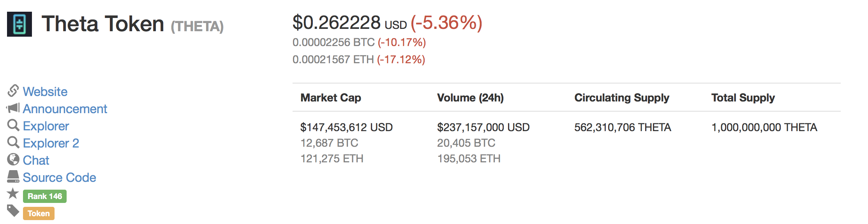Viewport: 868px width, 224px height.
Task: Click the magnifier icon next to Explorer 2
Action: (13, 142)
